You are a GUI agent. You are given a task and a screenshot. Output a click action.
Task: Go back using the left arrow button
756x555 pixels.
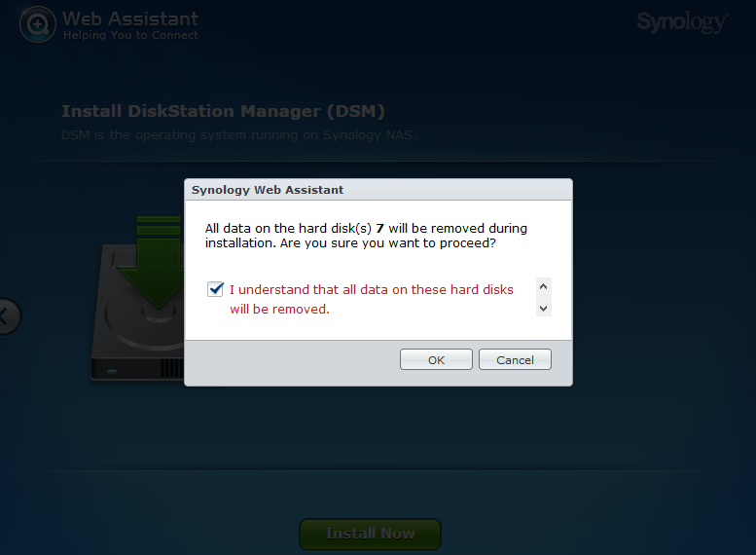click(7, 316)
